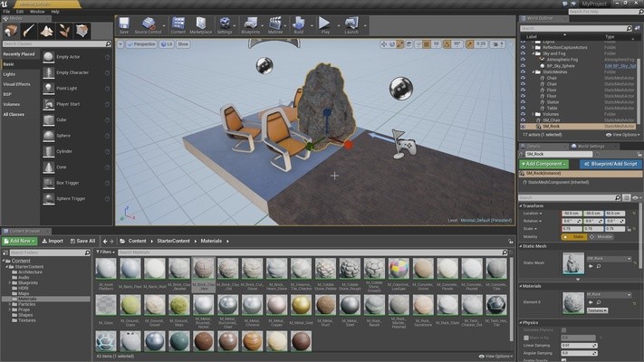This screenshot has width=644, height=362.
Task: Select Geometry Editing mode icon
Action: point(82,31)
